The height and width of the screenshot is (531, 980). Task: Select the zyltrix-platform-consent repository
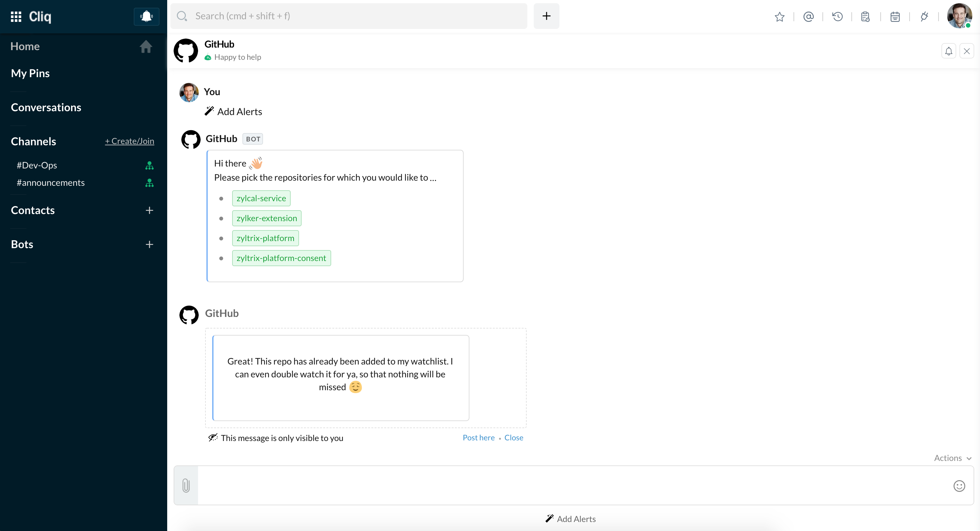tap(282, 258)
